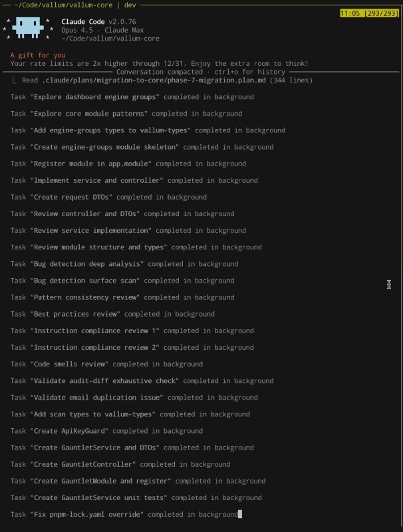Click the terminal cursor block after background

240,514
